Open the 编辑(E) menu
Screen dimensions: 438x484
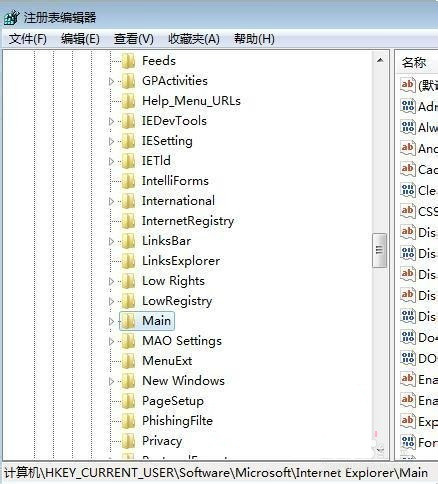[x=80, y=39]
